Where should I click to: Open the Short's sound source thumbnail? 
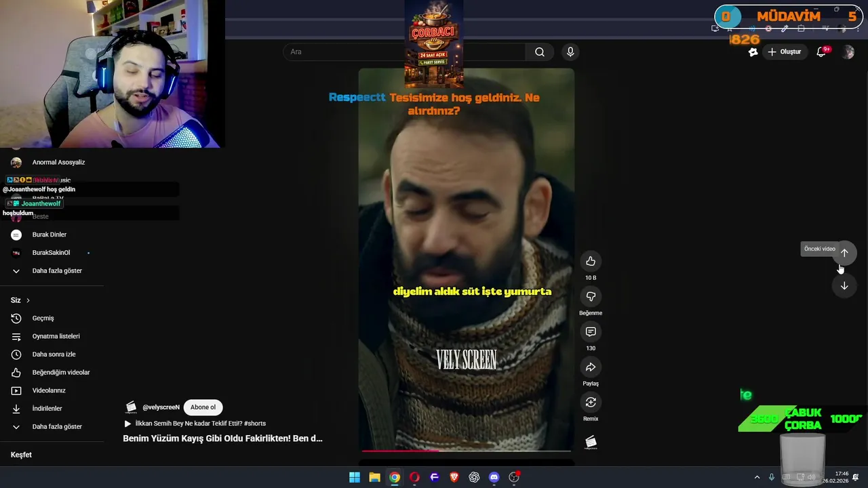click(x=591, y=442)
